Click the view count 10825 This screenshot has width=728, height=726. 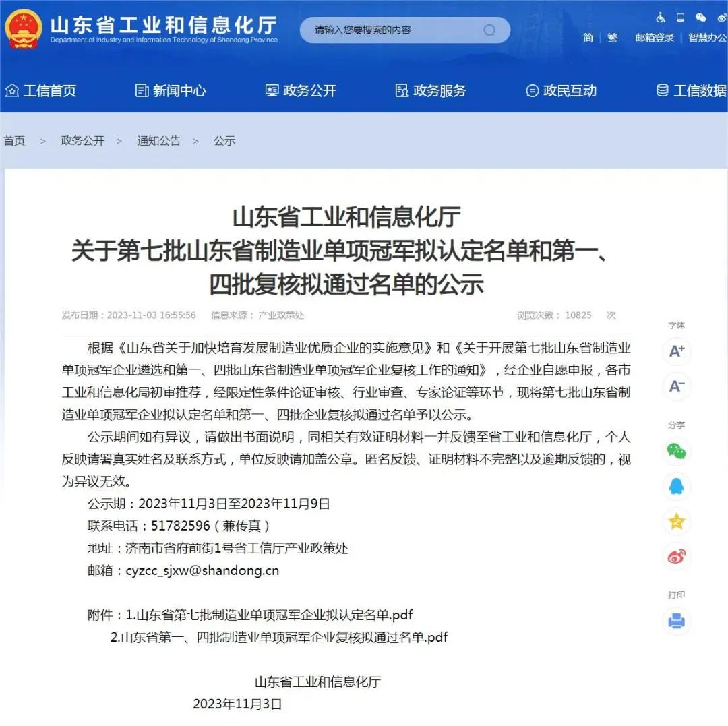pyautogui.click(x=578, y=315)
